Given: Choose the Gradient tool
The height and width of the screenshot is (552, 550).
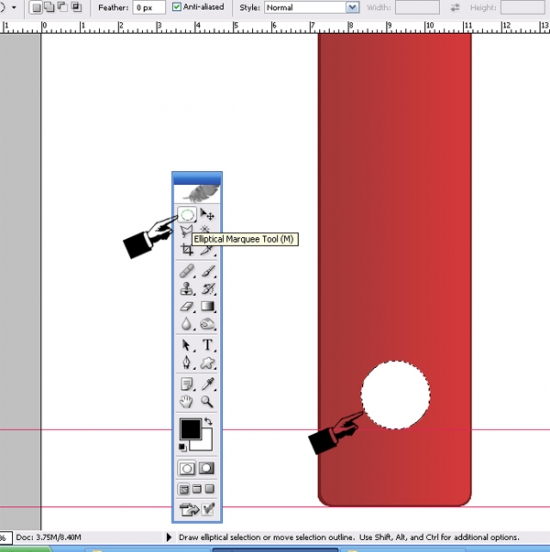Looking at the screenshot, I should [x=208, y=306].
